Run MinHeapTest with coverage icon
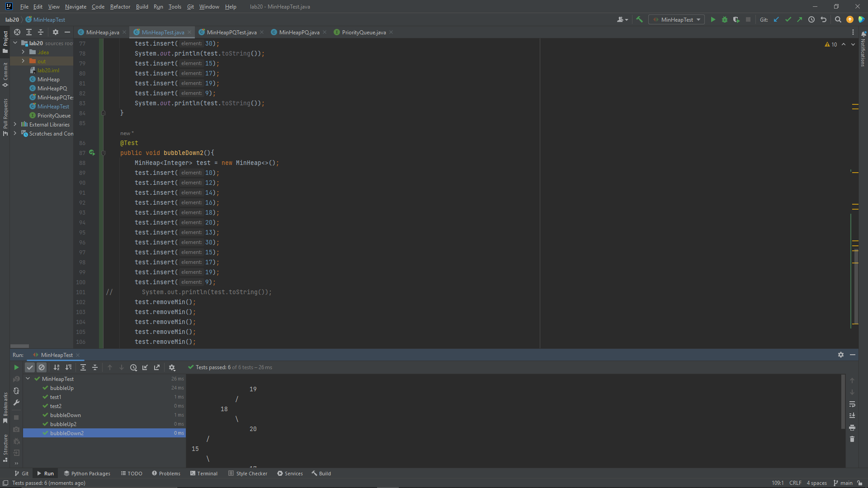 pos(736,19)
